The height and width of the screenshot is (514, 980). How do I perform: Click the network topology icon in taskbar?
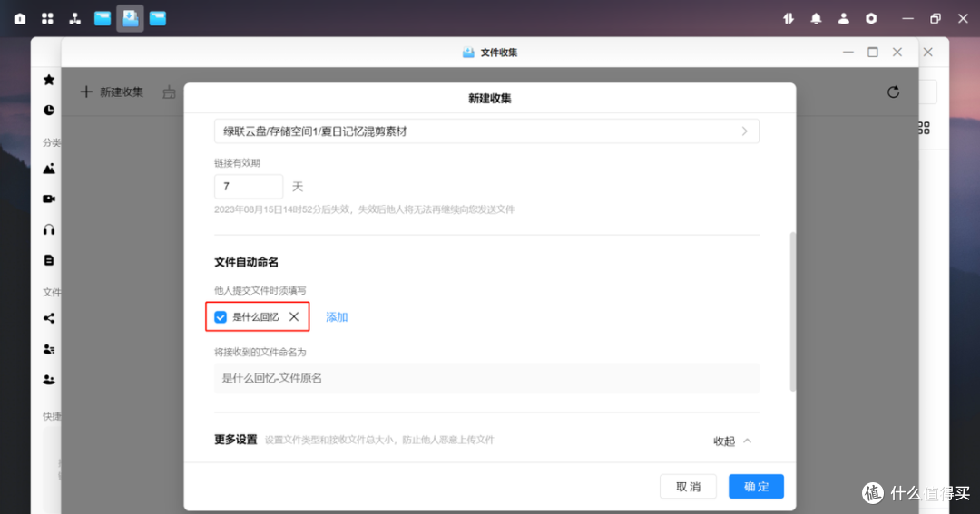(x=75, y=19)
